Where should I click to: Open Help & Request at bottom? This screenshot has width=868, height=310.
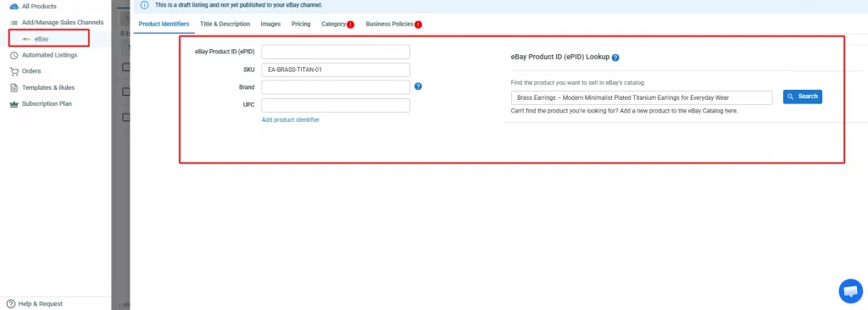(41, 303)
